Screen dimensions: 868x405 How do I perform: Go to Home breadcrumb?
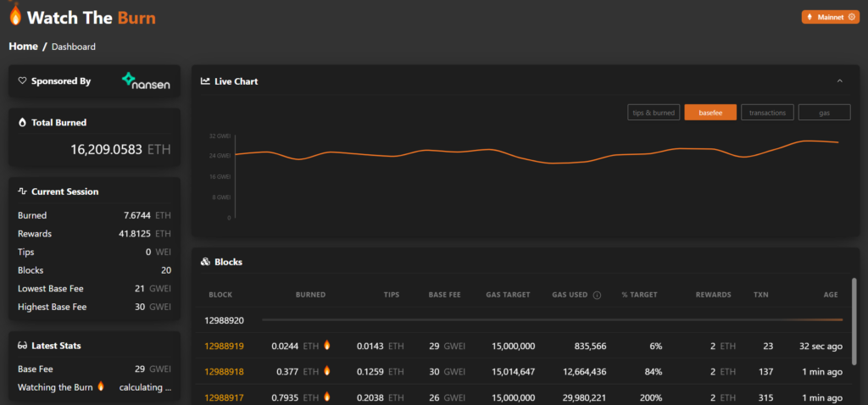pyautogui.click(x=23, y=47)
